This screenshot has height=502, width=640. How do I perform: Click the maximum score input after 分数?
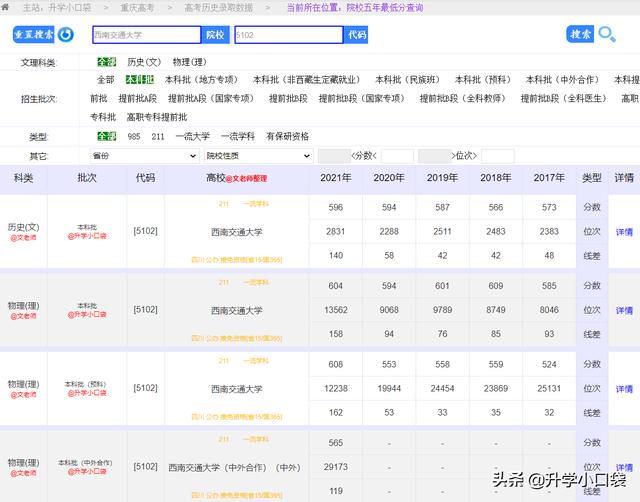398,156
